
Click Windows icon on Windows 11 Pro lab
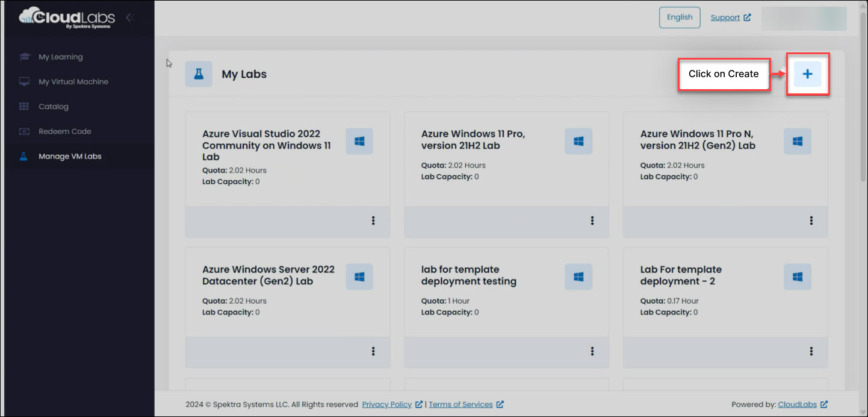pos(578,142)
